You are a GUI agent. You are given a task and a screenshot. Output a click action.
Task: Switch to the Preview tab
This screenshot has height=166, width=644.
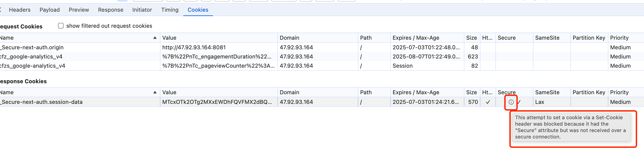point(79,10)
